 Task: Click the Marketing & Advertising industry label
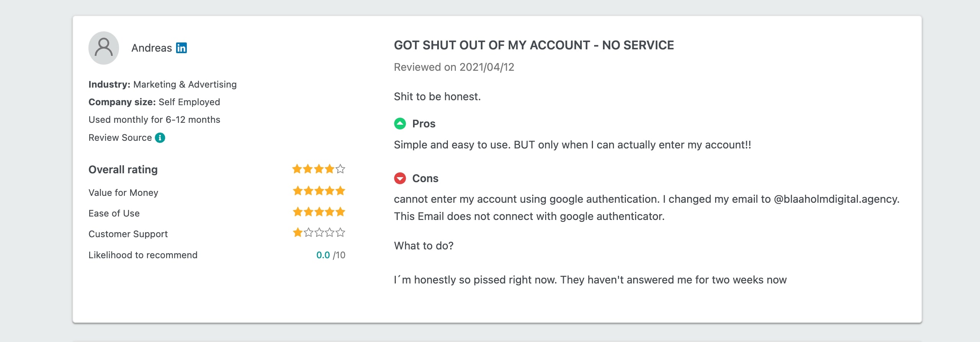(x=185, y=84)
